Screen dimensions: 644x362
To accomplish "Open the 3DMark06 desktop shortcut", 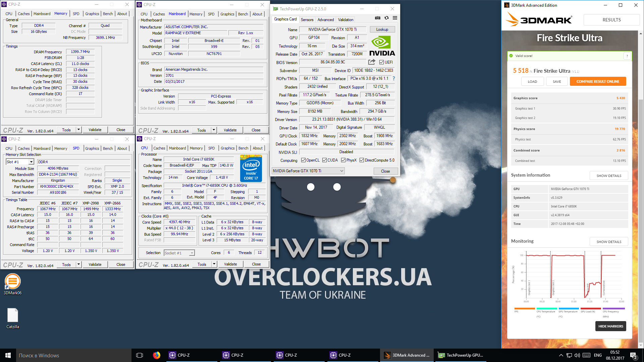I will [12, 284].
